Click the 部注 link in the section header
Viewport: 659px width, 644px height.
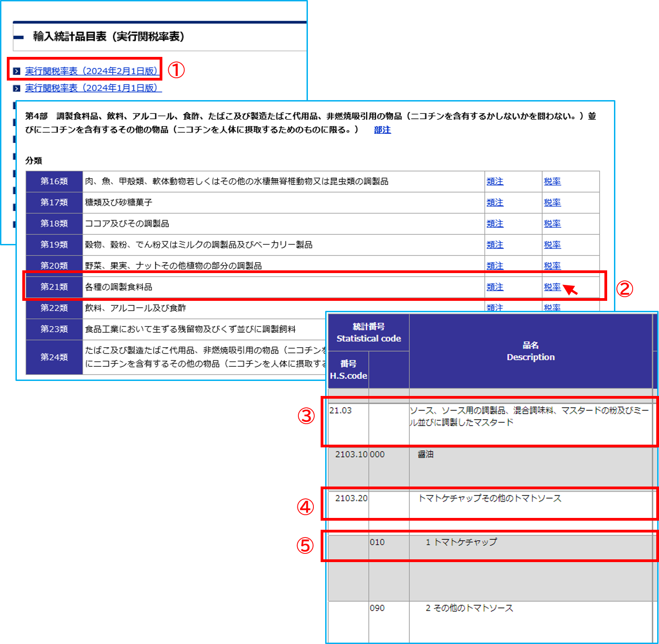point(382,130)
